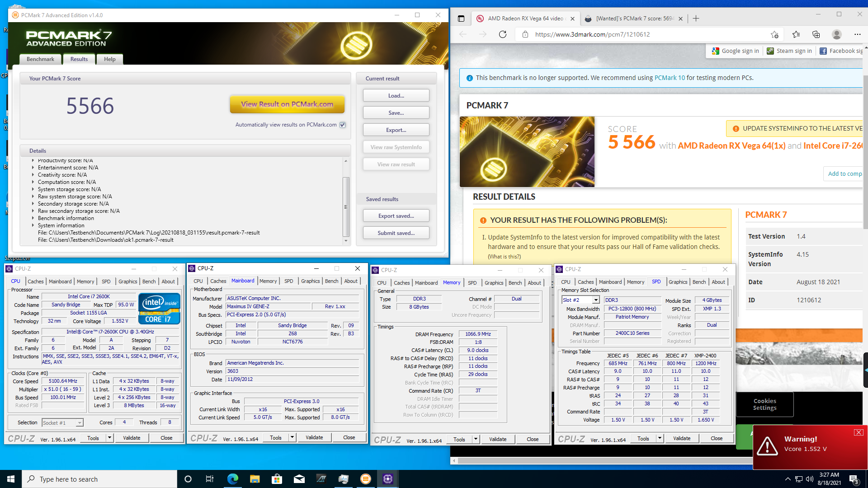Screen dimensions: 868x488
Task: Click the PCMark details vertical scrollbar
Action: 346,207
